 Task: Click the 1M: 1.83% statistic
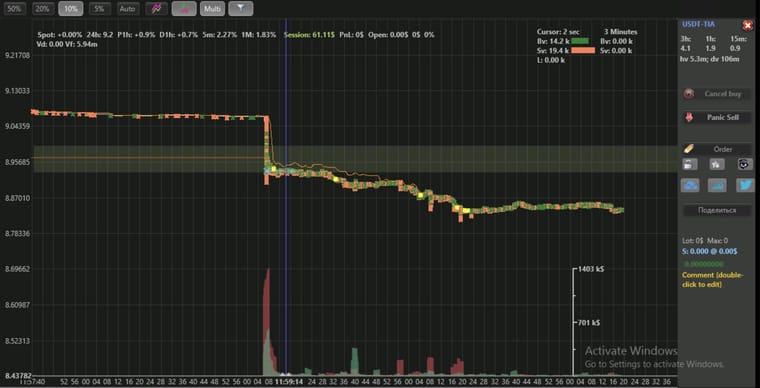tap(259, 35)
